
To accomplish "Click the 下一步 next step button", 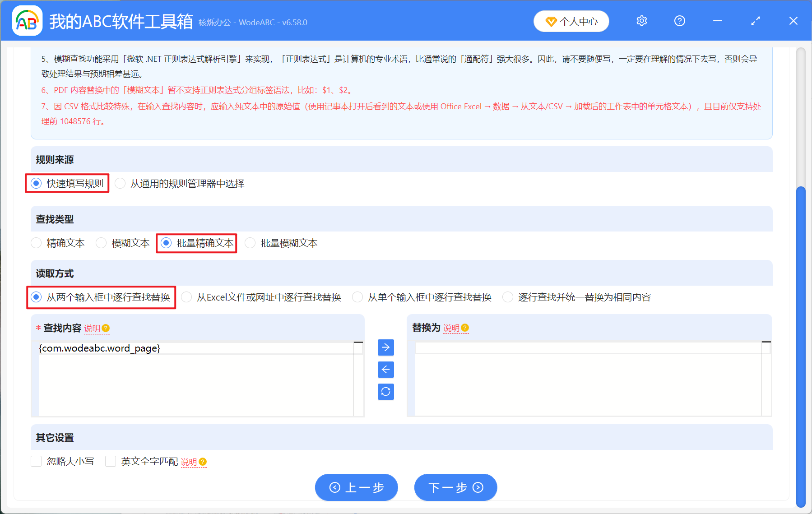I will [455, 487].
